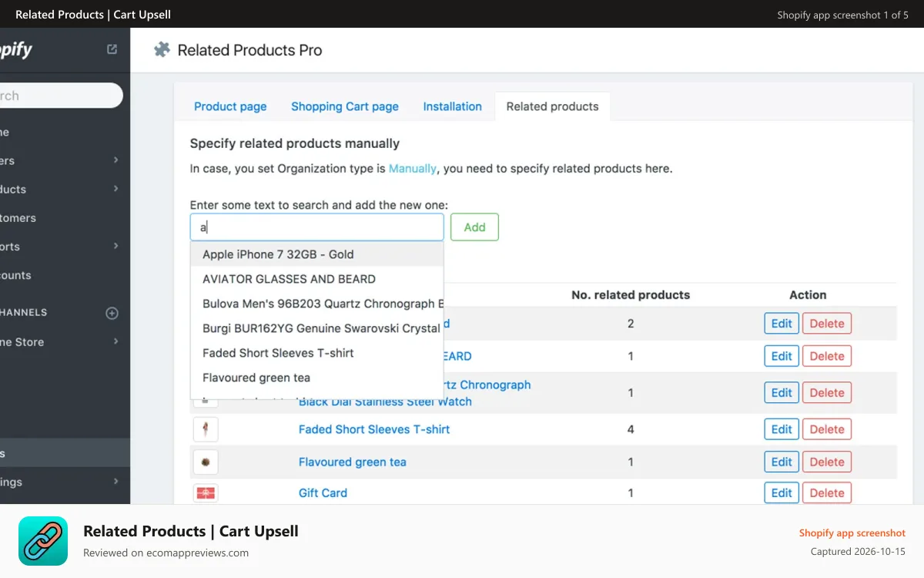Switch to the Product page tab
Image resolution: width=924 pixels, height=578 pixels.
coord(230,106)
